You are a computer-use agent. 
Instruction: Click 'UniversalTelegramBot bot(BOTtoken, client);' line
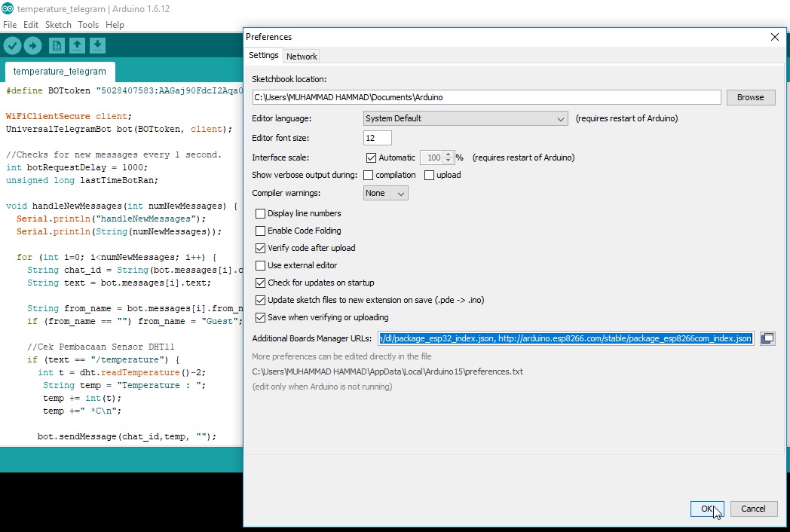click(x=119, y=130)
